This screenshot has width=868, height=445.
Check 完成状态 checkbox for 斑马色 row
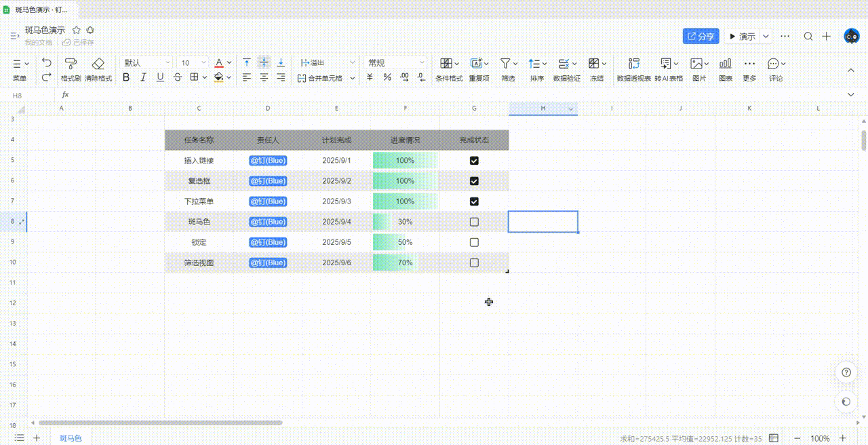pyautogui.click(x=474, y=222)
